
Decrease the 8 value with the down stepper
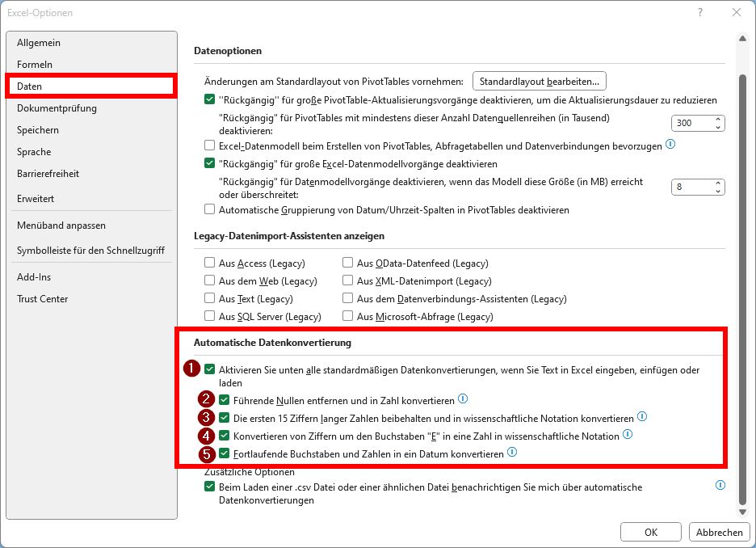click(717, 191)
